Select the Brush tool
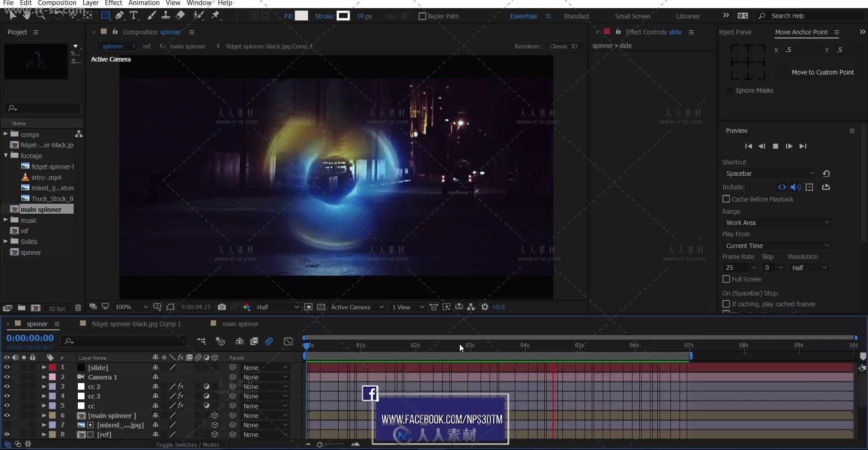 coord(151,15)
